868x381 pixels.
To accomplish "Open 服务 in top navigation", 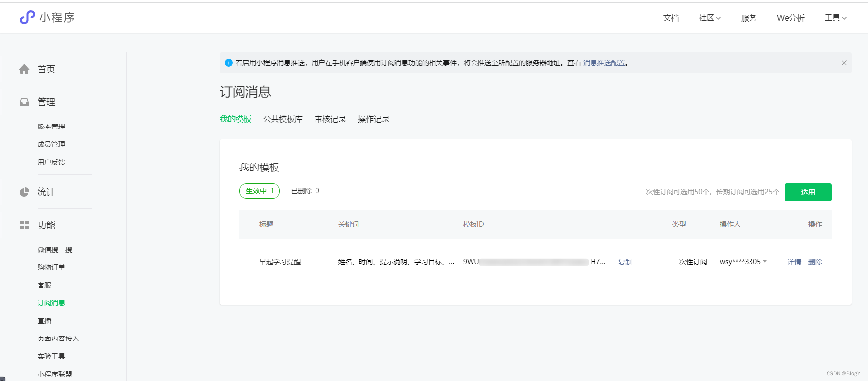I will point(749,18).
